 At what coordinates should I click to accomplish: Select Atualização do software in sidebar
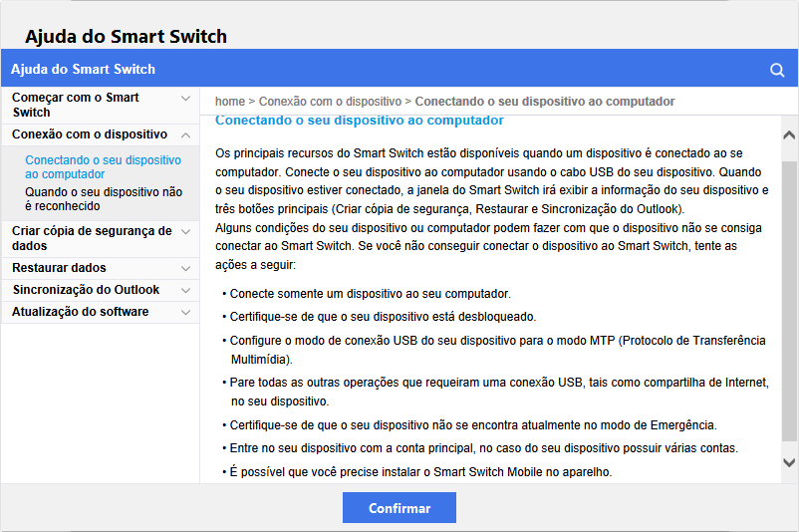point(81,312)
